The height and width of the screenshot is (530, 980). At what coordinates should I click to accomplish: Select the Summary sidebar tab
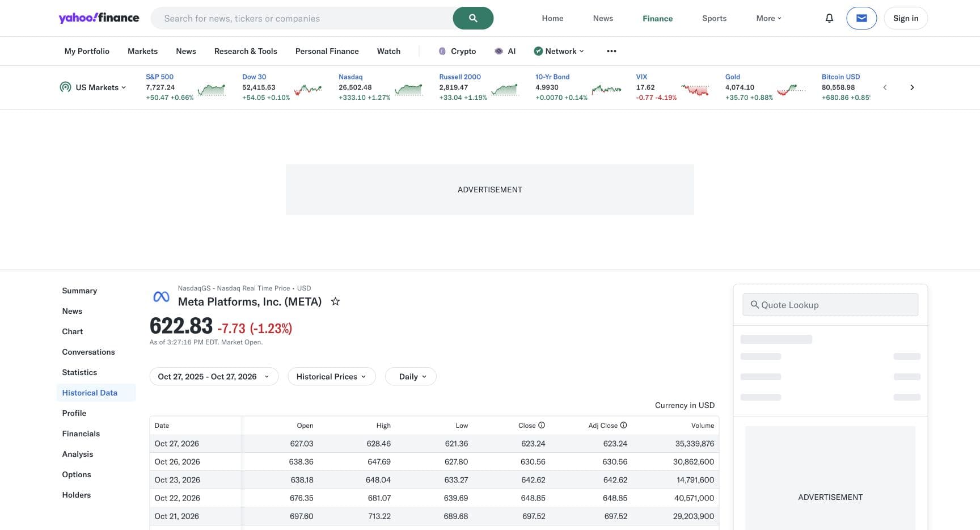(79, 291)
